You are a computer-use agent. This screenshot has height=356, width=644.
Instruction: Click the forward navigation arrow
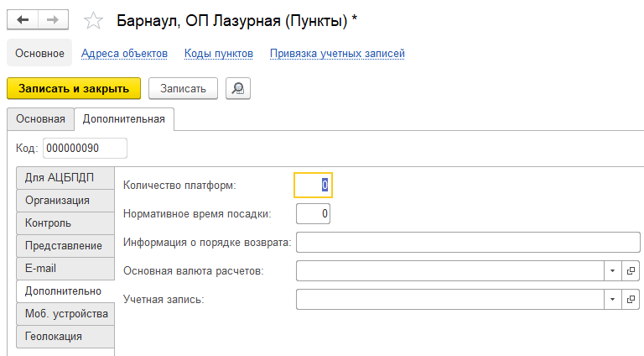[x=53, y=20]
